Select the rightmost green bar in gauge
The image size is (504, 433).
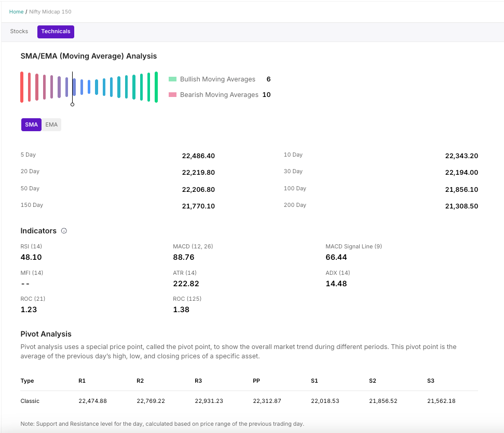point(156,87)
